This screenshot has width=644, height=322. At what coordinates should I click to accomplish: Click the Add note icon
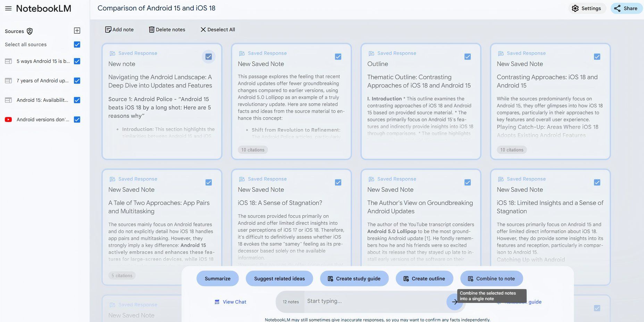coord(108,30)
